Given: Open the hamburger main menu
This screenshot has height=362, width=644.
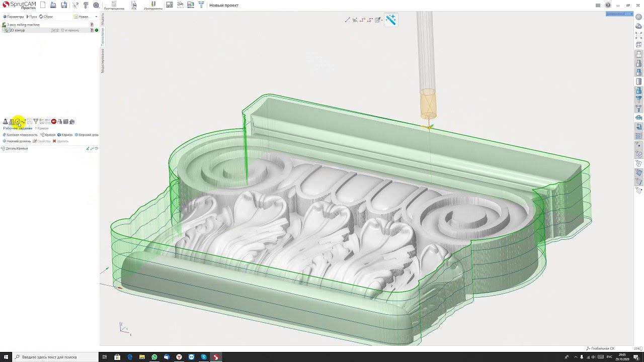Looking at the screenshot, I should pos(598,5).
